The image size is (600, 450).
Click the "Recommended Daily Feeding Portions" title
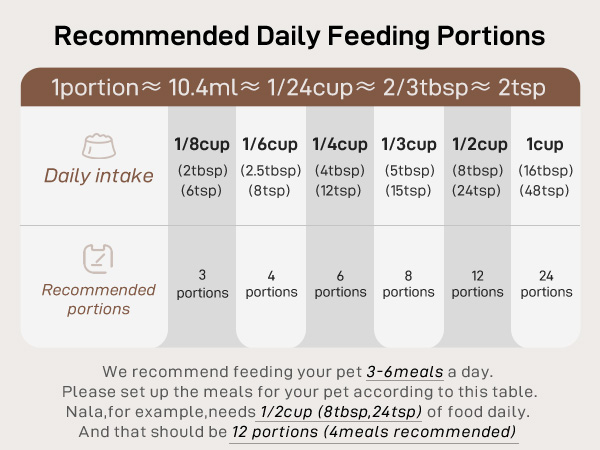pyautogui.click(x=299, y=36)
